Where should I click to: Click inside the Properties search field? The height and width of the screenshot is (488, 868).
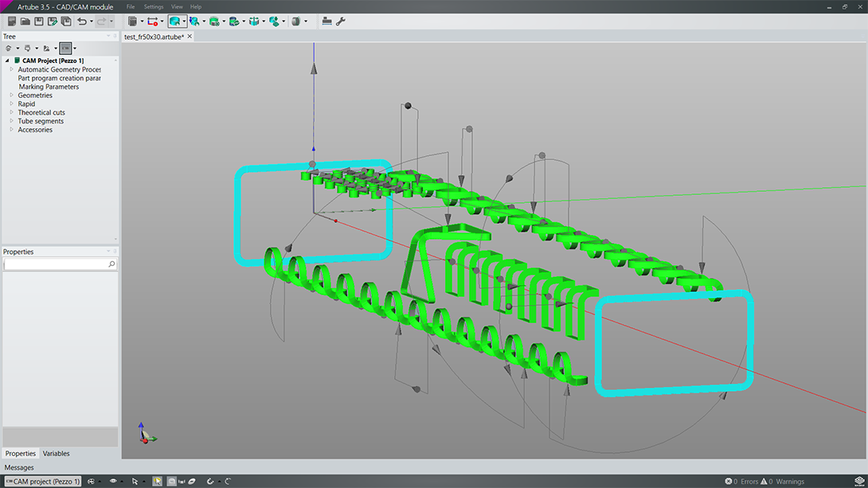(56, 264)
